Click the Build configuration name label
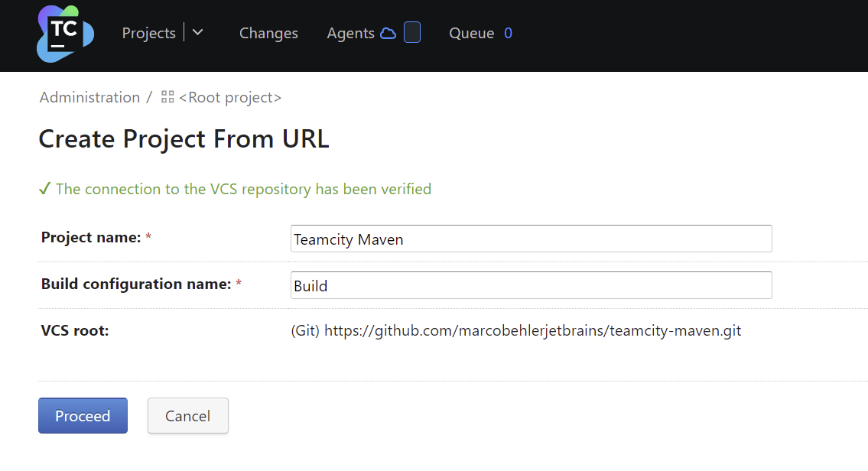 coord(136,284)
